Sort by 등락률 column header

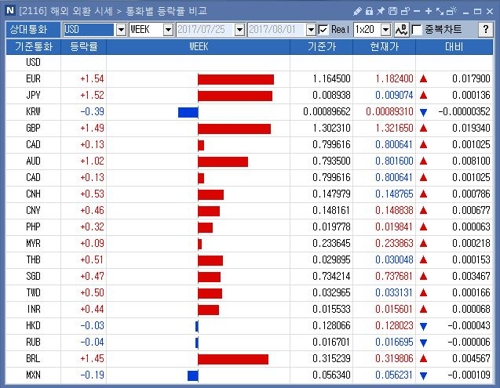(84, 47)
